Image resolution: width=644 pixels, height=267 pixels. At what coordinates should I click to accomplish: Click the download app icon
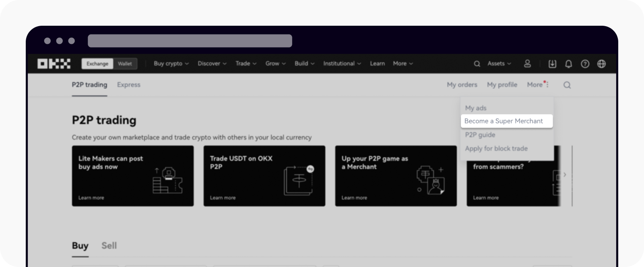pos(552,64)
